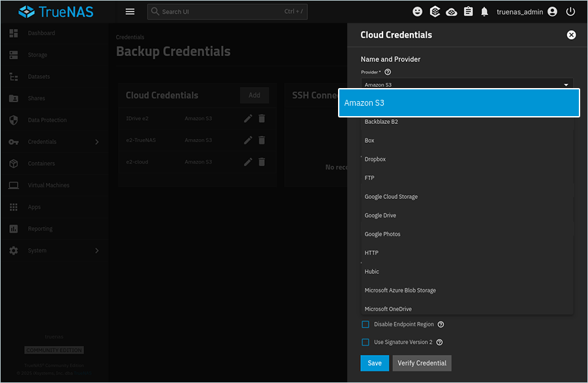Expand the Credentials sidebar submenu
The height and width of the screenshot is (383, 588).
97,142
